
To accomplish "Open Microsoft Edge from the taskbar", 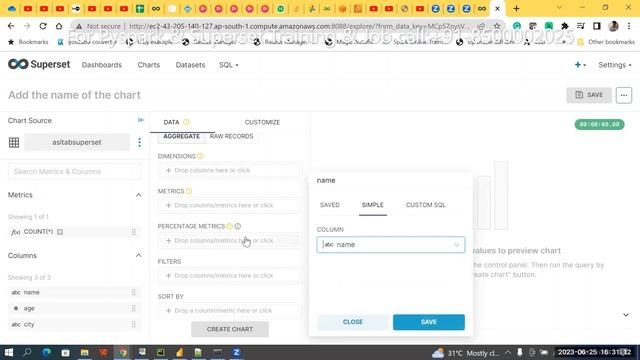I will tap(46, 352).
